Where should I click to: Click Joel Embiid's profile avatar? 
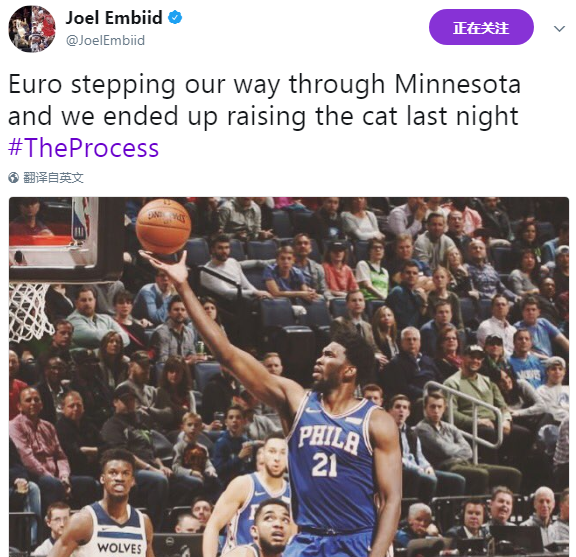click(32, 29)
